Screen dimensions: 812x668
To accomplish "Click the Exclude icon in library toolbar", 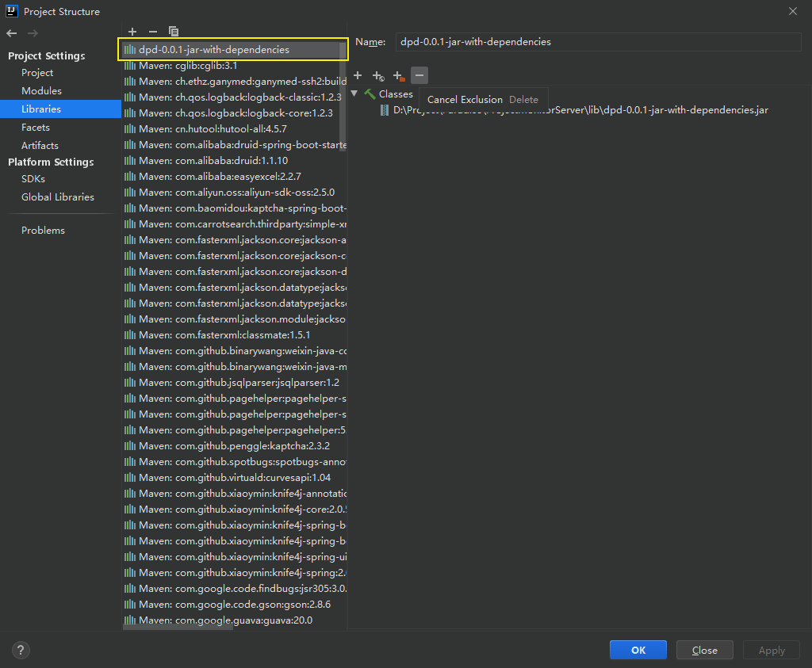I will pos(399,76).
